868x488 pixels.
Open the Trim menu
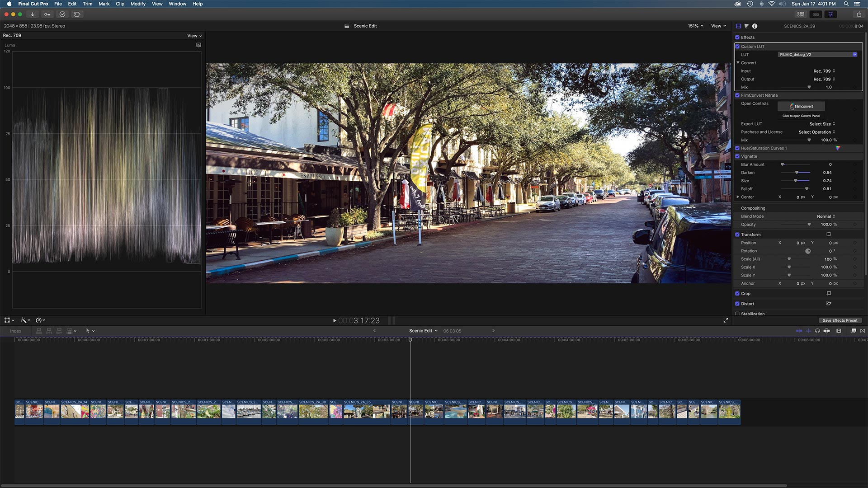pyautogui.click(x=87, y=4)
